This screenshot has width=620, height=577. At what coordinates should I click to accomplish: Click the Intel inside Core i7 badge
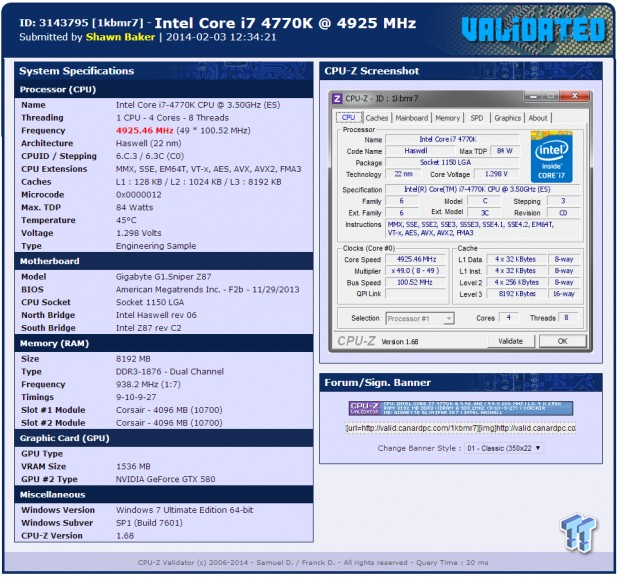551,157
